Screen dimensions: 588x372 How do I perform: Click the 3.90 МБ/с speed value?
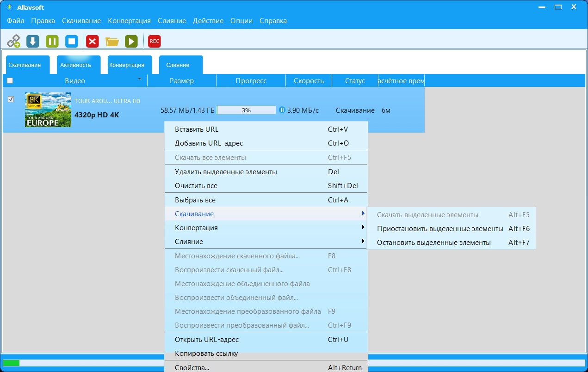click(303, 110)
